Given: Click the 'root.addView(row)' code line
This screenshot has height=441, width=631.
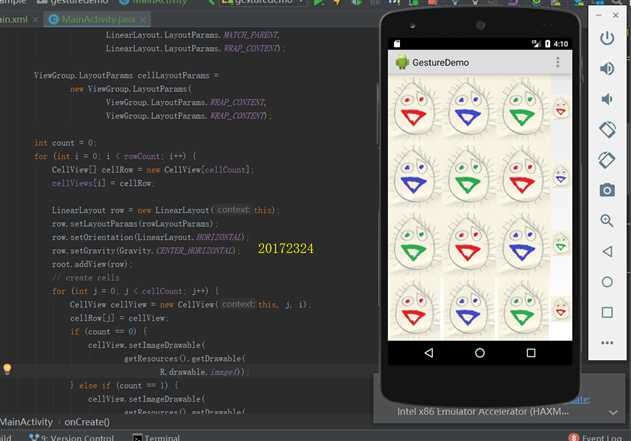Looking at the screenshot, I should tap(92, 264).
